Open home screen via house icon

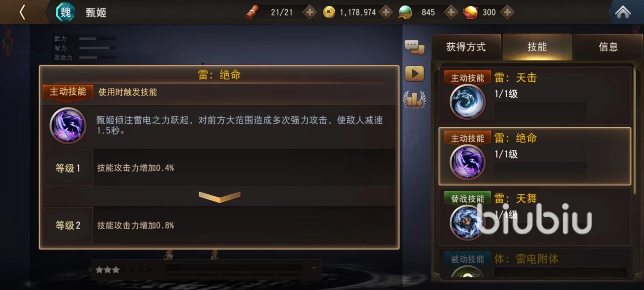[x=623, y=12]
